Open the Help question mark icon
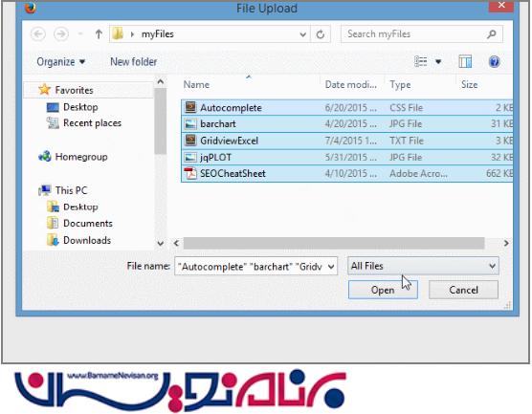532x414 pixels. pyautogui.click(x=494, y=62)
